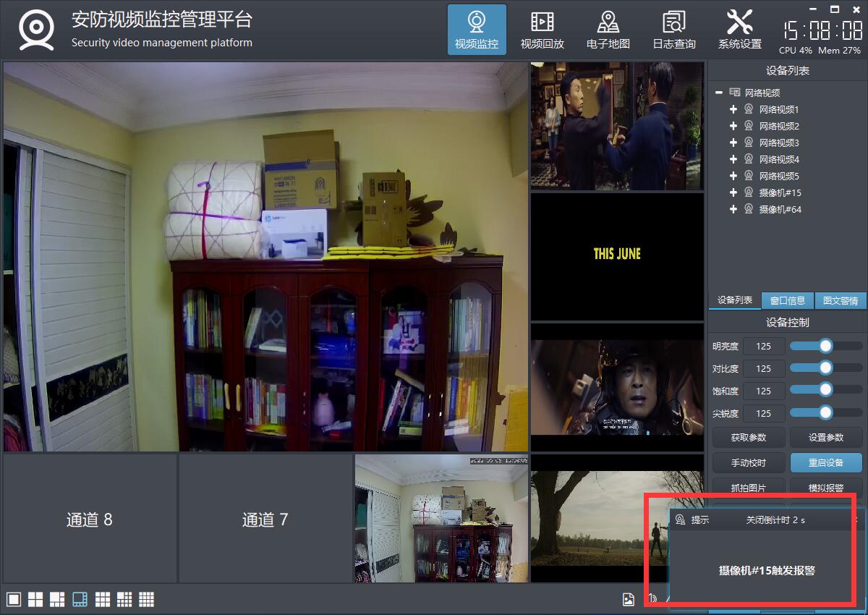Click the 重启设备 button
Screen dimensions: 868x615
(826, 462)
